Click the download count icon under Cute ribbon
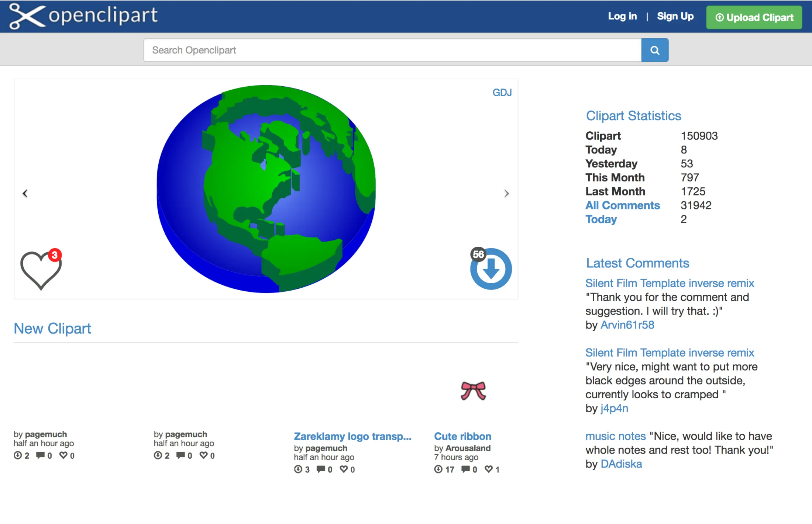This screenshot has height=524, width=812. 438,469
